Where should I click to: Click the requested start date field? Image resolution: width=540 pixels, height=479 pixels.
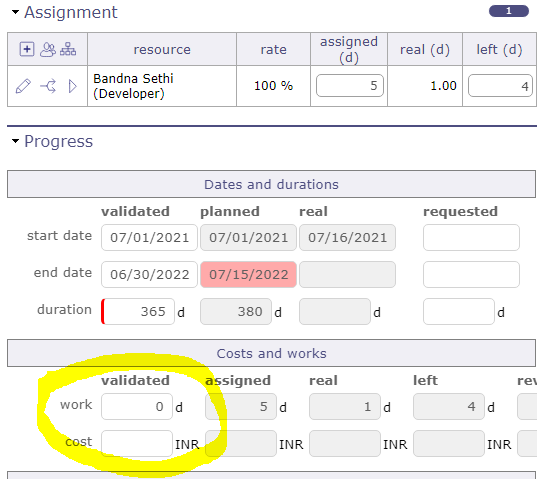(471, 238)
